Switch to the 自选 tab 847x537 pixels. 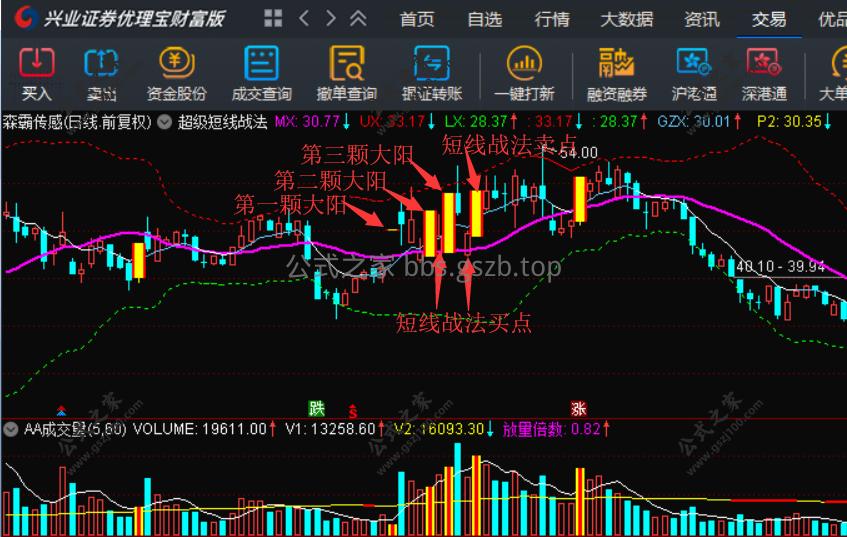tap(485, 19)
